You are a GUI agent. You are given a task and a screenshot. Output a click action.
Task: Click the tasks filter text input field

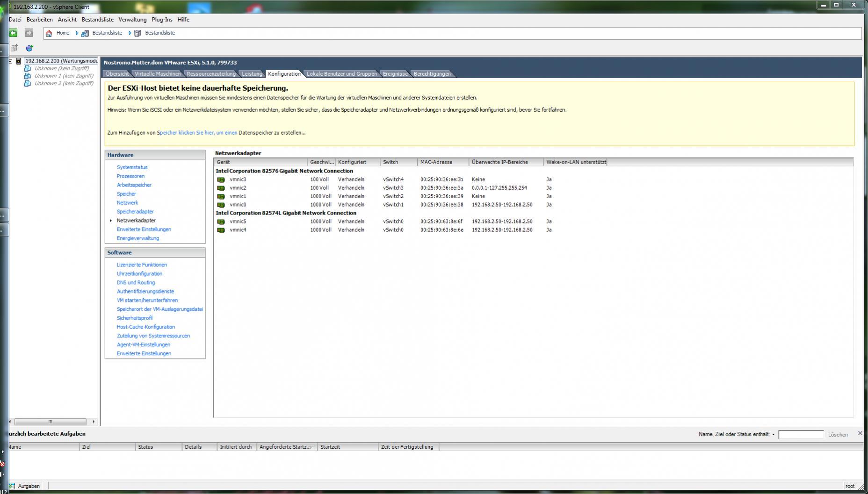coord(801,435)
